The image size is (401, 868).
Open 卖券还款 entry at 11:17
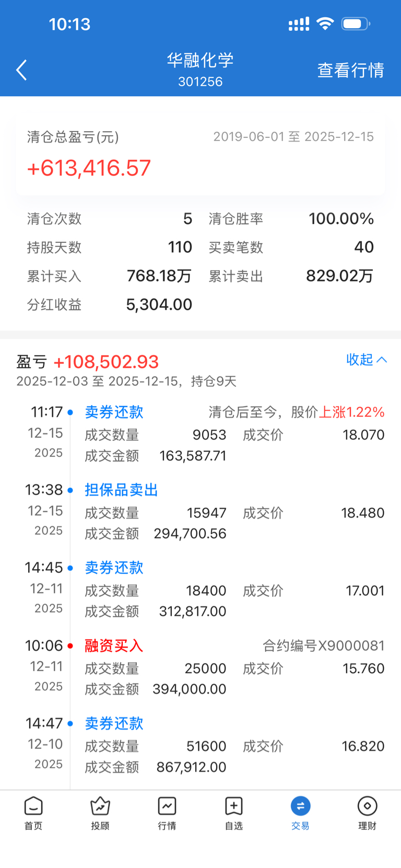click(x=114, y=412)
